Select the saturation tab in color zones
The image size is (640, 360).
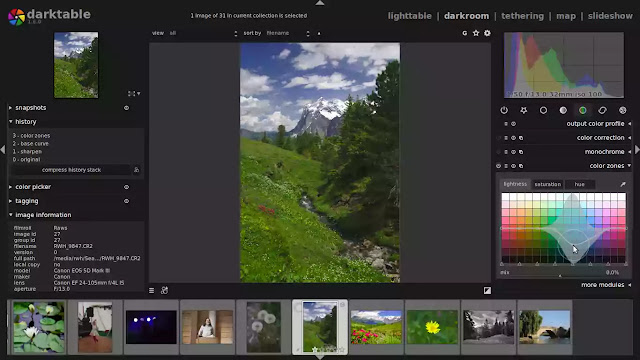[x=547, y=184]
